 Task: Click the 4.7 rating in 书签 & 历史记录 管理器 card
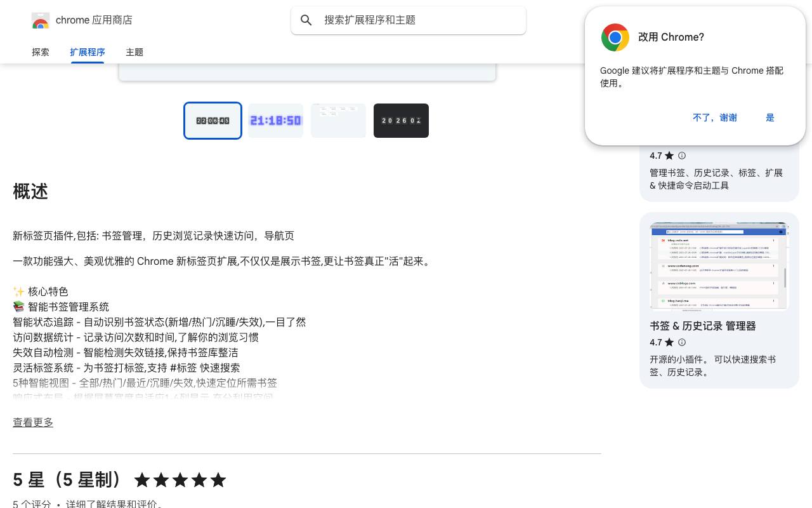(x=656, y=342)
